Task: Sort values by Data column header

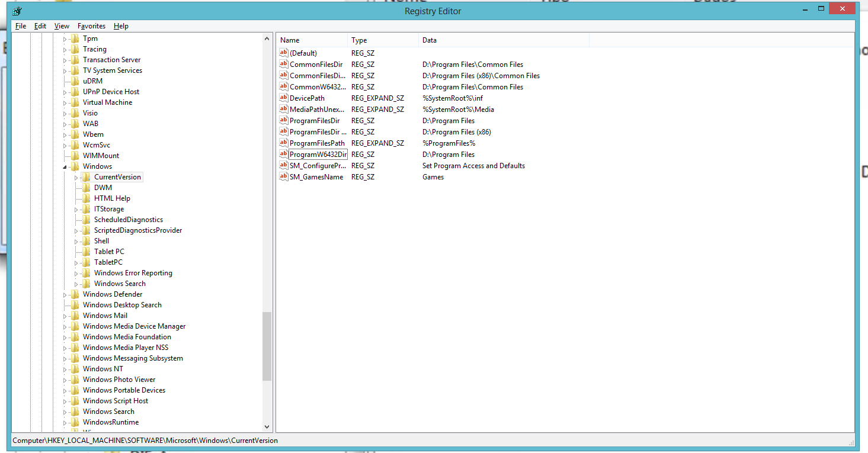Action: 504,40
